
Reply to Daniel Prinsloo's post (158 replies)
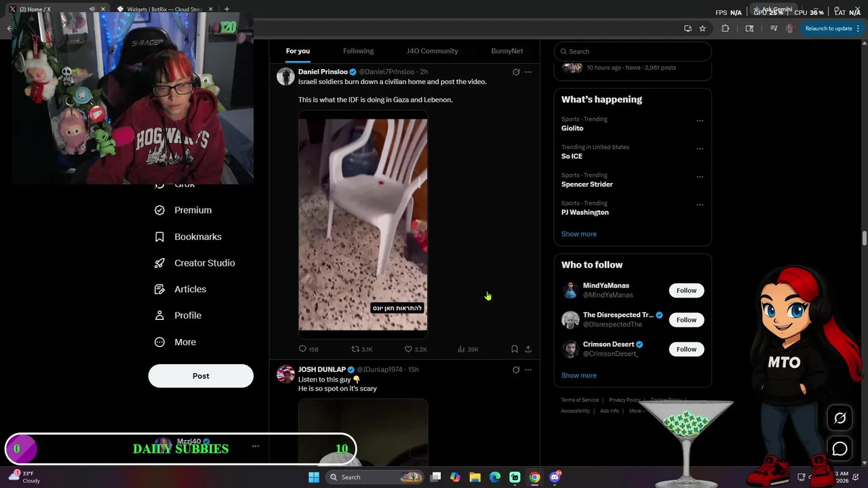point(309,349)
